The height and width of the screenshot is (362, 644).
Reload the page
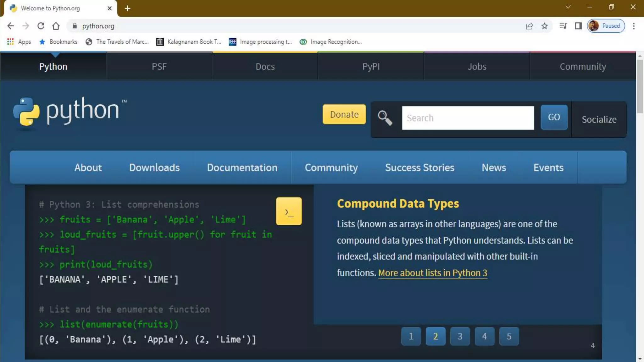click(41, 26)
